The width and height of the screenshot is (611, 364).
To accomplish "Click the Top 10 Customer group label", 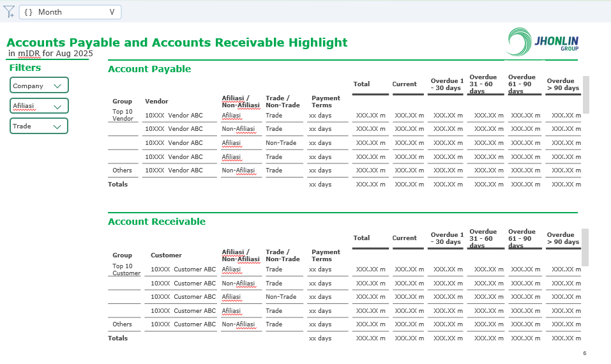I will (x=126, y=269).
